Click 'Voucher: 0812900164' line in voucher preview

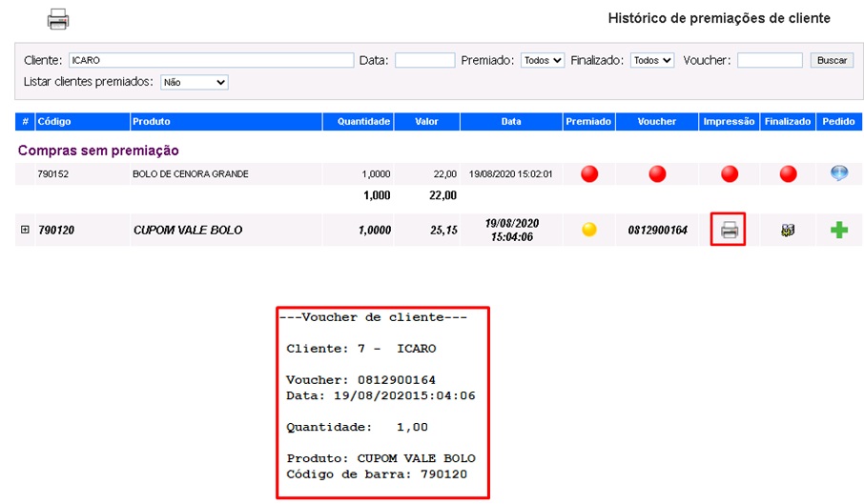[x=360, y=379]
